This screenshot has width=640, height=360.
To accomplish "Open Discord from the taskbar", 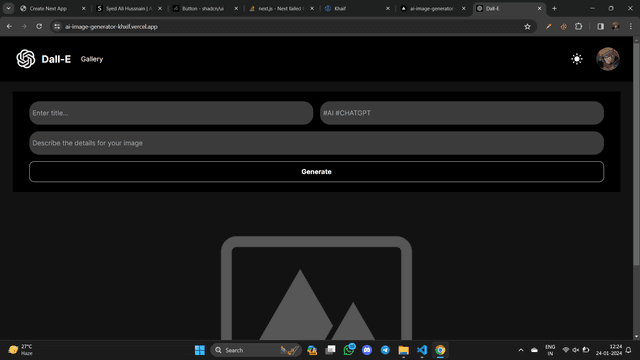I will click(x=367, y=350).
